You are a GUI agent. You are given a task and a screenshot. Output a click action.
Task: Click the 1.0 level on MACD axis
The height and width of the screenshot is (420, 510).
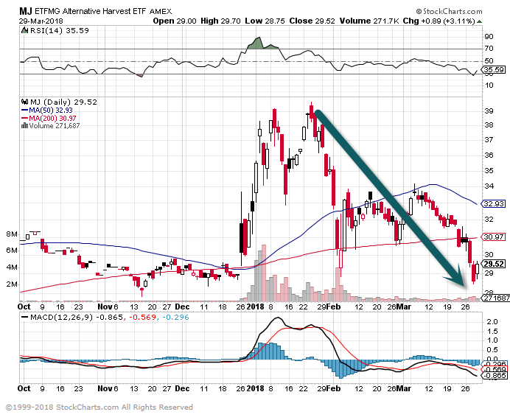tap(492, 340)
